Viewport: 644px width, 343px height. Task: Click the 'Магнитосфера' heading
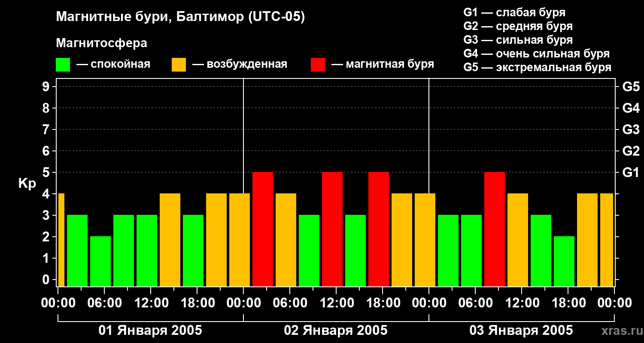pos(101,43)
